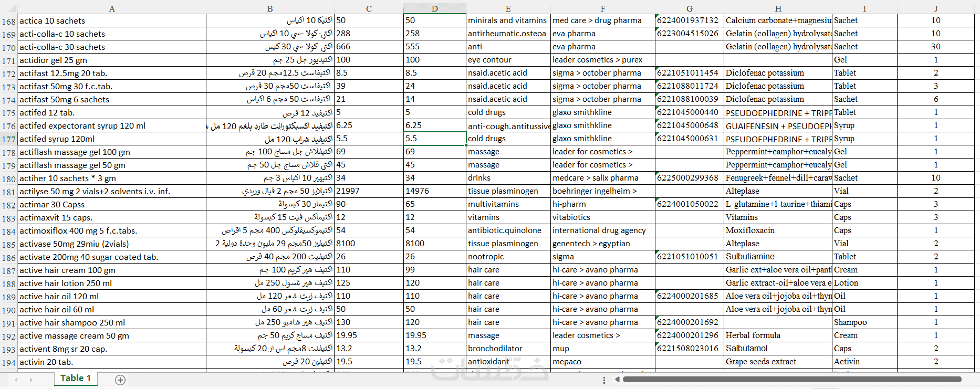Select cell "eye contour"

[x=508, y=60]
